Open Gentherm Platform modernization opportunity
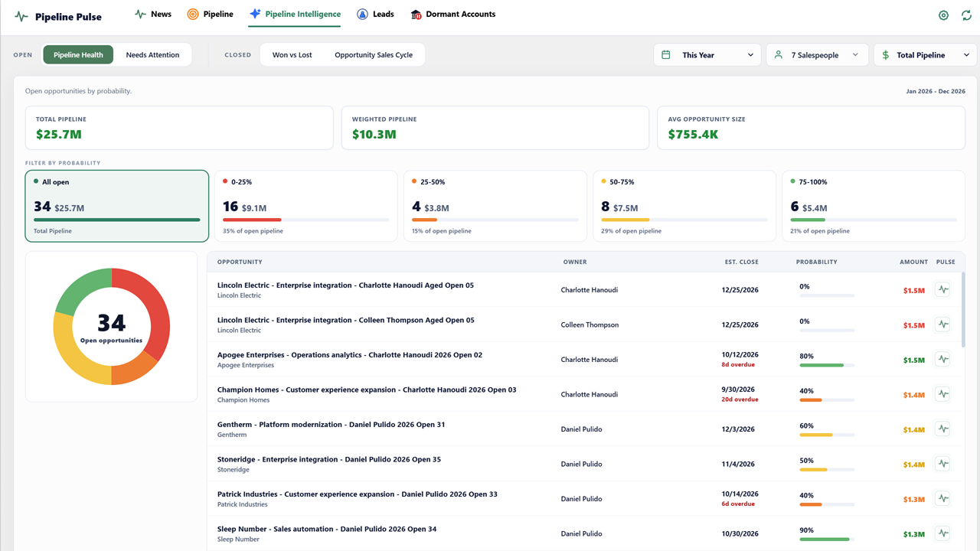The height and width of the screenshot is (551, 980). [x=331, y=425]
